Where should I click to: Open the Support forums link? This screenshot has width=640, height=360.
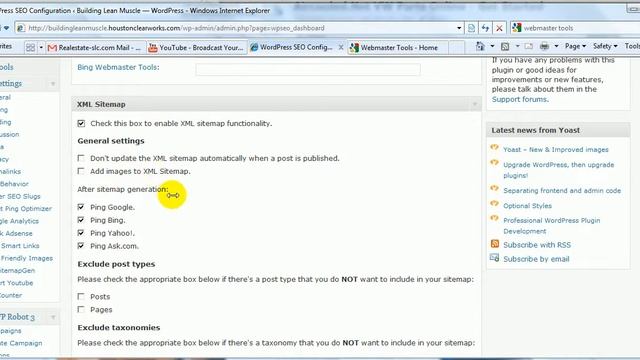coord(520,99)
